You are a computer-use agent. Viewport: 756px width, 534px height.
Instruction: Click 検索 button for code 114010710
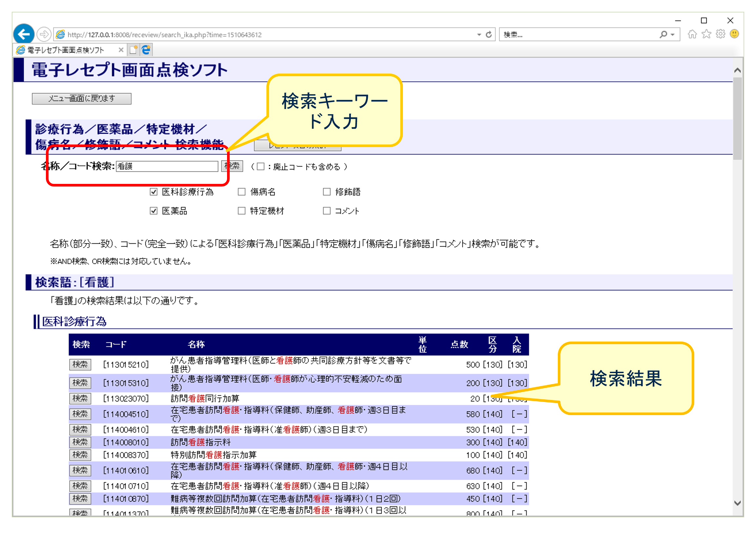(80, 486)
